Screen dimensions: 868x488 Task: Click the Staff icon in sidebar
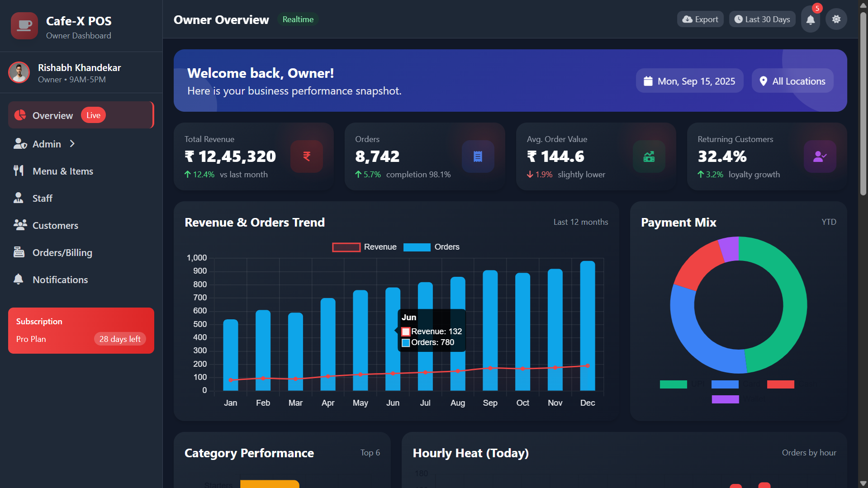19,198
